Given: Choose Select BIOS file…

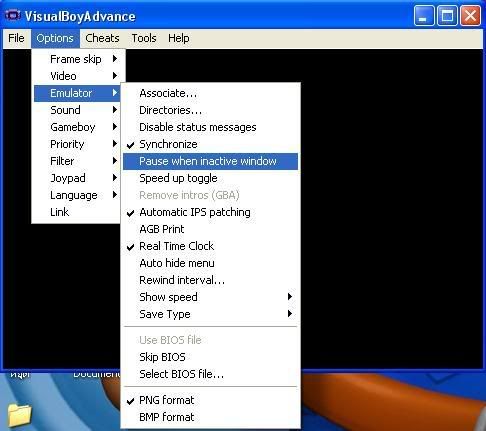Looking at the screenshot, I should (x=210, y=374).
